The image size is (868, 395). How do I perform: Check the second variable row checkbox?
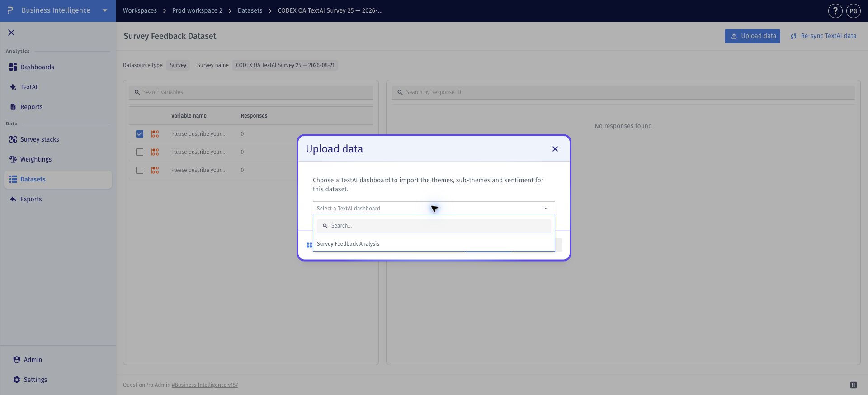point(140,152)
